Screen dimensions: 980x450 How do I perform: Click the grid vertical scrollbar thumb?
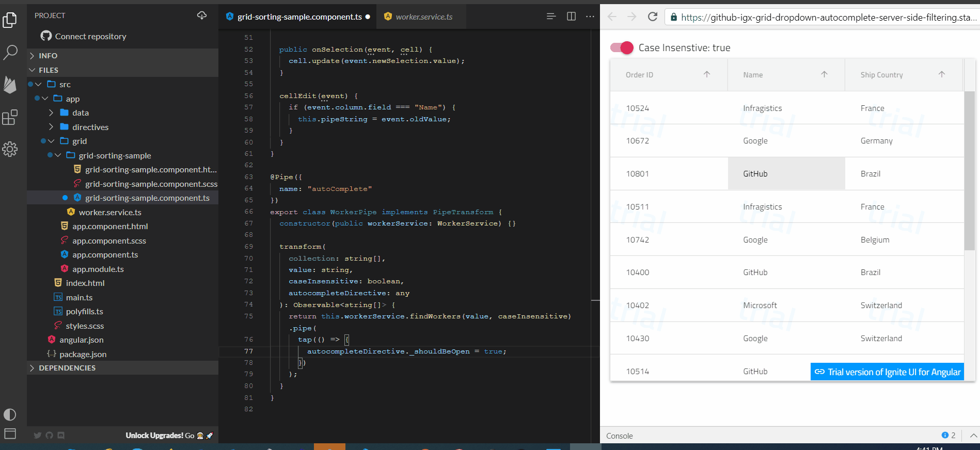tap(969, 171)
